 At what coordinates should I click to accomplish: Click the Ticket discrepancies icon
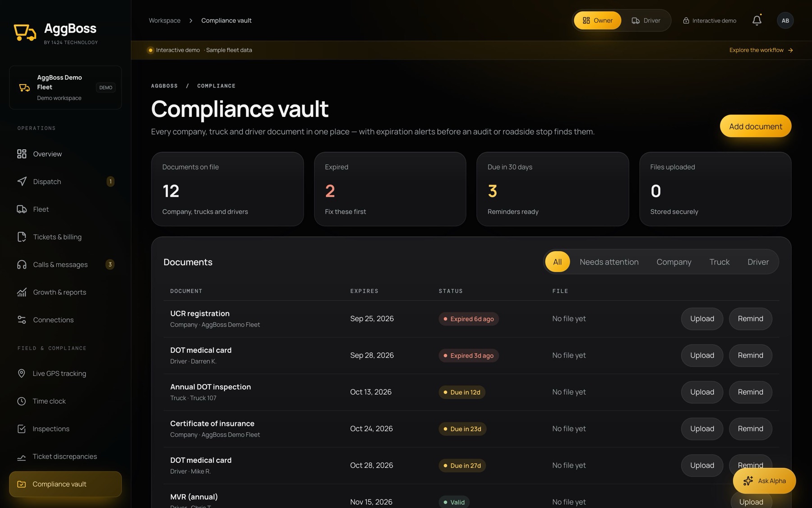[21, 457]
